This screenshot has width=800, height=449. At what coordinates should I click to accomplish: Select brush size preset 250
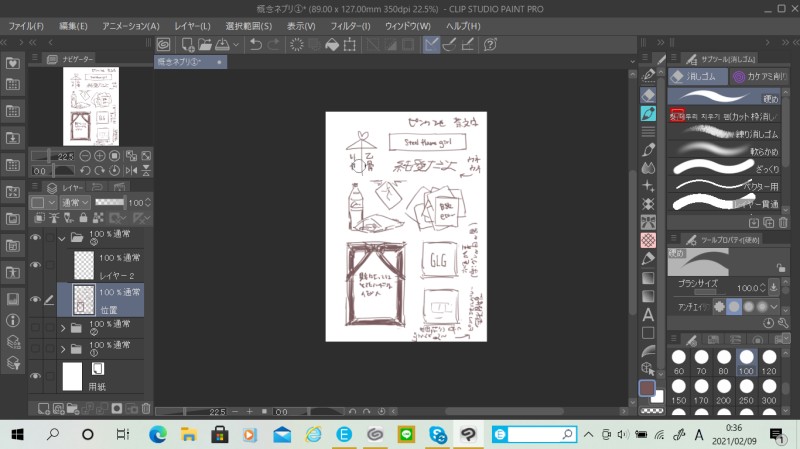(x=746, y=392)
